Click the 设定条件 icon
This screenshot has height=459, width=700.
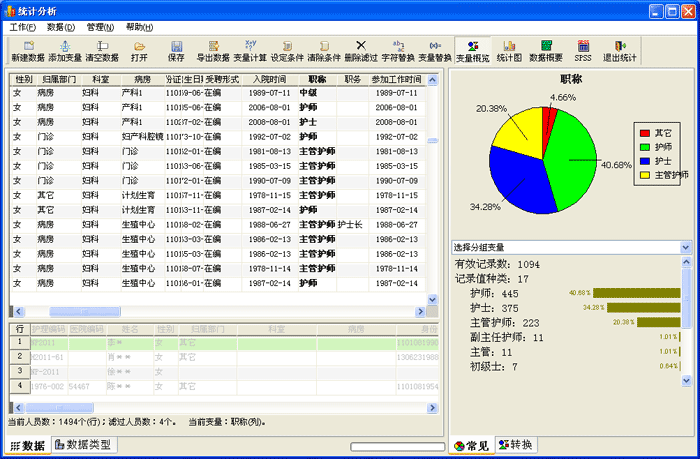[287, 51]
